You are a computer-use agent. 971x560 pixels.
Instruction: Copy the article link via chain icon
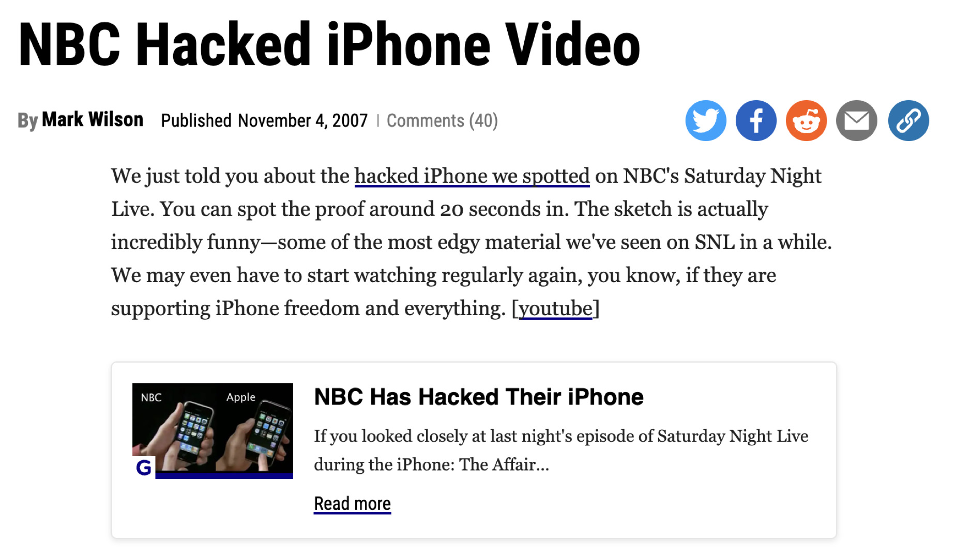click(908, 120)
